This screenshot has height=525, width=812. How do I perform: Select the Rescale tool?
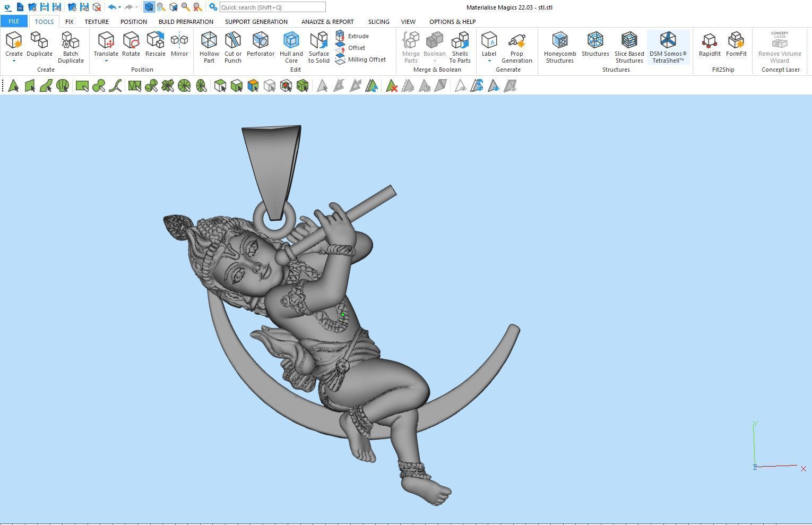156,44
